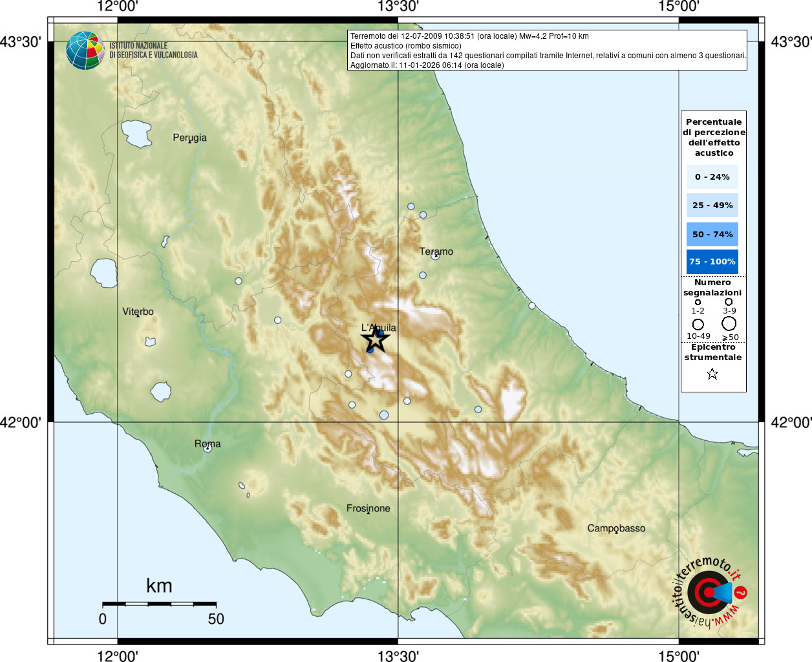Viewport: 812px width, 662px height.
Task: Click the circle marker at Roma
Action: (208, 448)
